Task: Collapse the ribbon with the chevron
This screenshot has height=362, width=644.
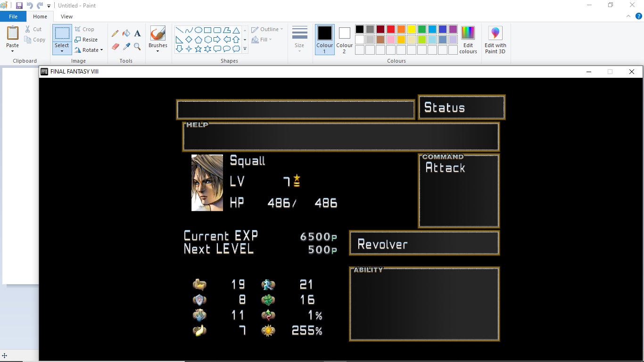Action: (628, 16)
